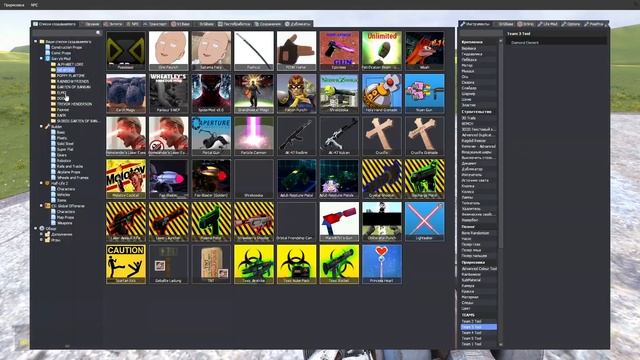Select the Team 2 Tool entry

point(478,321)
